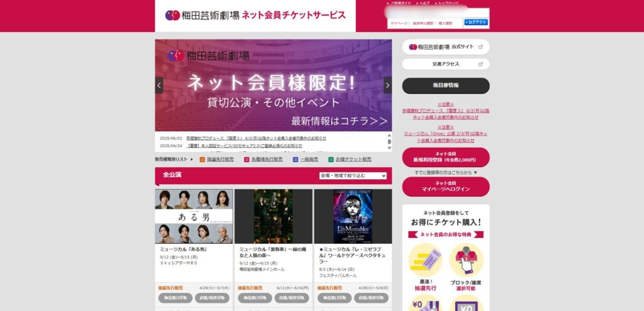Open the マイページ link in header
The width and height of the screenshot is (644, 311).
coord(397,23)
